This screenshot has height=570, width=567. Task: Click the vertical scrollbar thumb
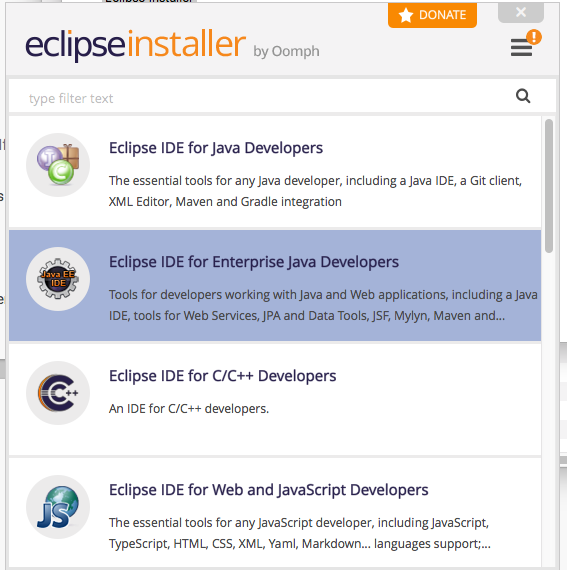(549, 186)
